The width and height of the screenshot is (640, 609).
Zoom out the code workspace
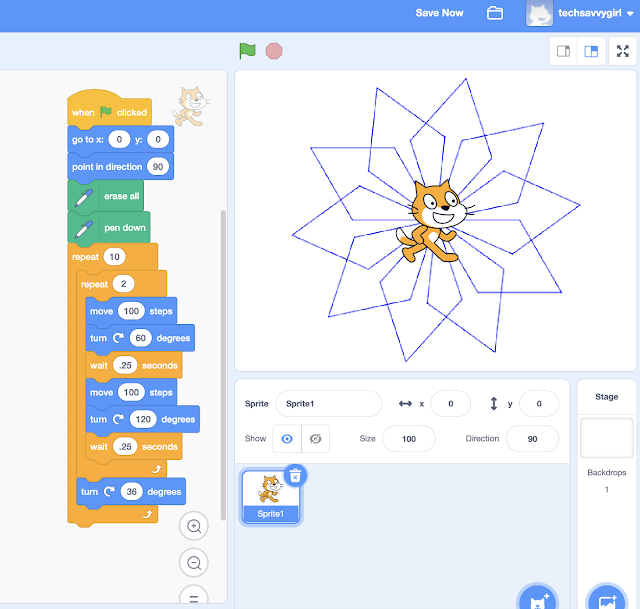coord(194,563)
